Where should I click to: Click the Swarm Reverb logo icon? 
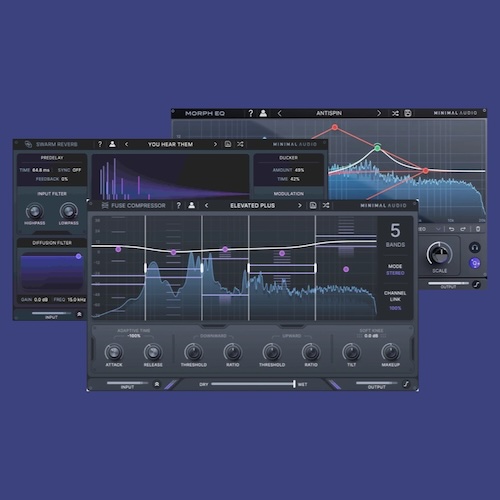(x=28, y=144)
